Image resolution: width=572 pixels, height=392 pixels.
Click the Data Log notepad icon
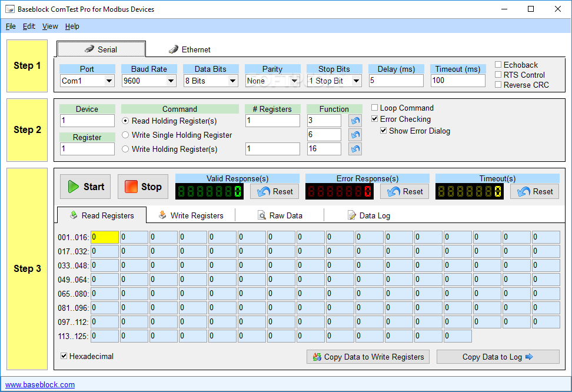(352, 215)
